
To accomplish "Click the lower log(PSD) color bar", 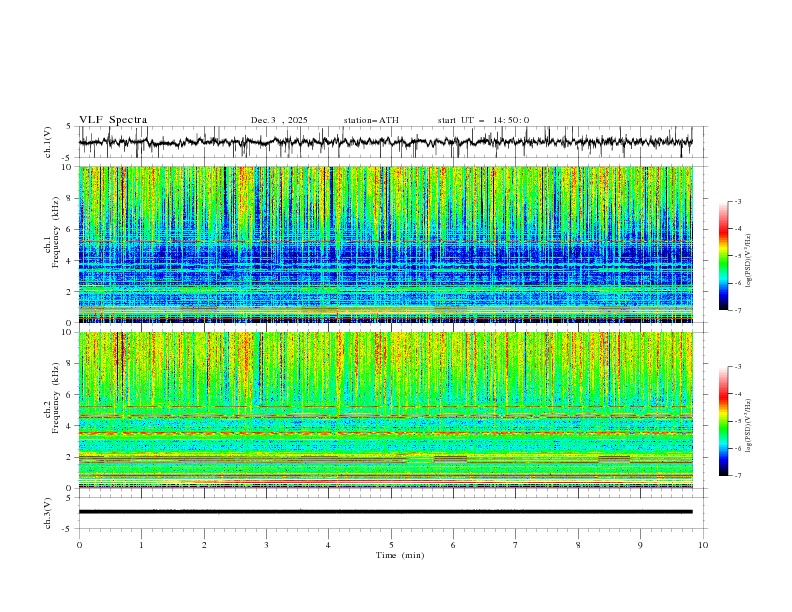I will (x=723, y=421).
